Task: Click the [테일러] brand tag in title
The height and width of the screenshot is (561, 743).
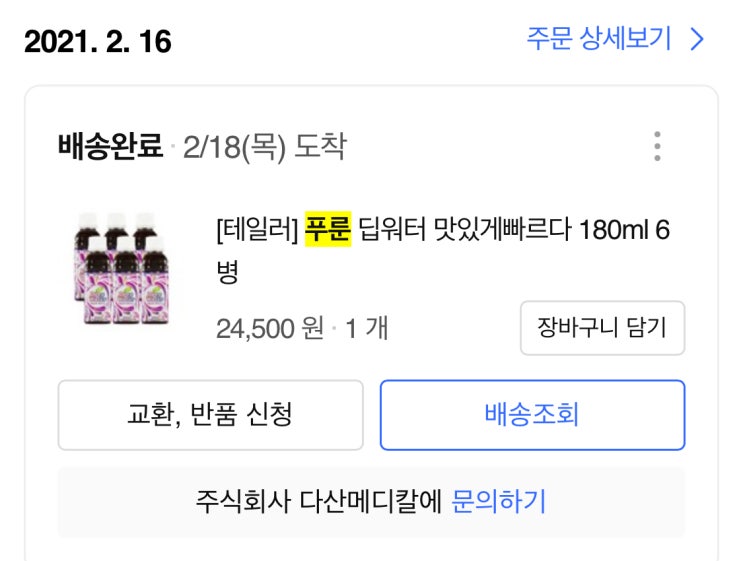Action: (x=257, y=230)
